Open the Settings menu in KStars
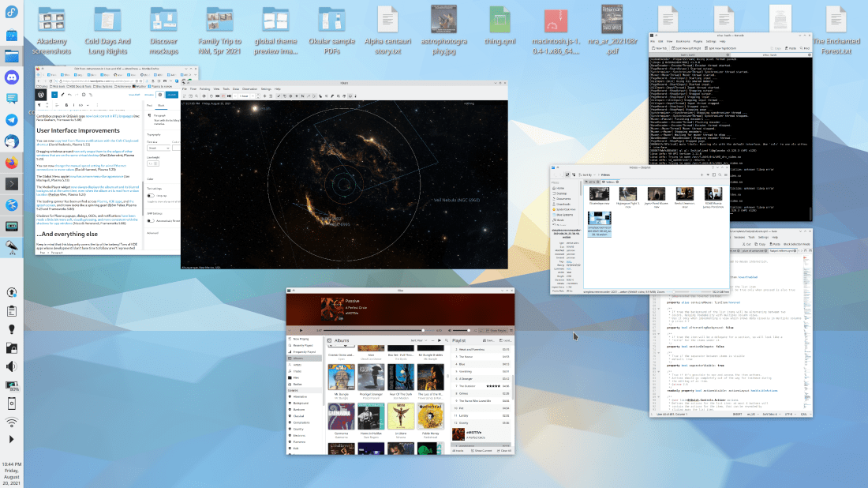Screen dimensions: 868x488 (x=265, y=89)
